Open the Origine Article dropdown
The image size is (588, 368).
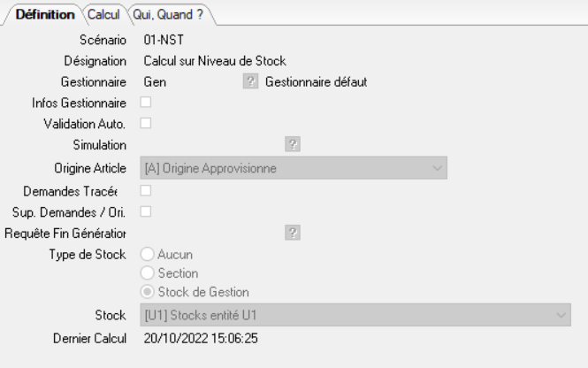(x=294, y=168)
